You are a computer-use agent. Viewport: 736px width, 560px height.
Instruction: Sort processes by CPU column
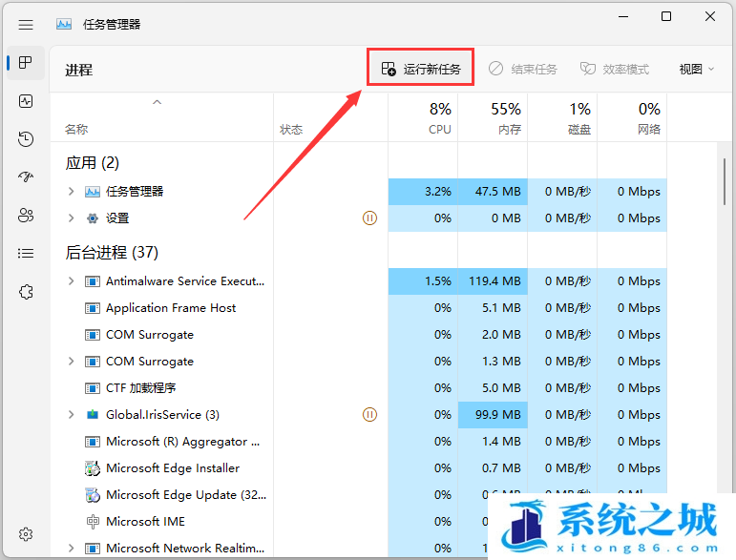pyautogui.click(x=439, y=118)
